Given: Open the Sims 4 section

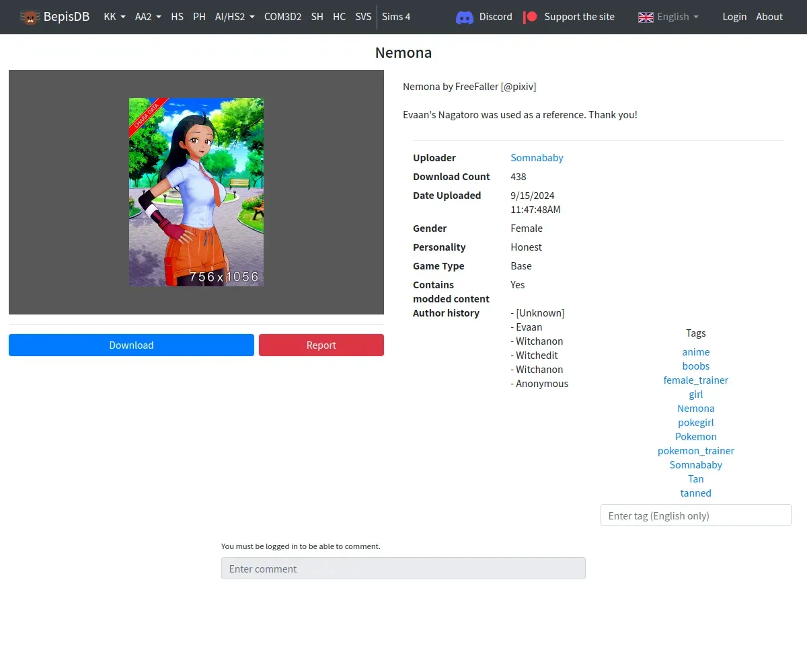Looking at the screenshot, I should click(x=396, y=17).
